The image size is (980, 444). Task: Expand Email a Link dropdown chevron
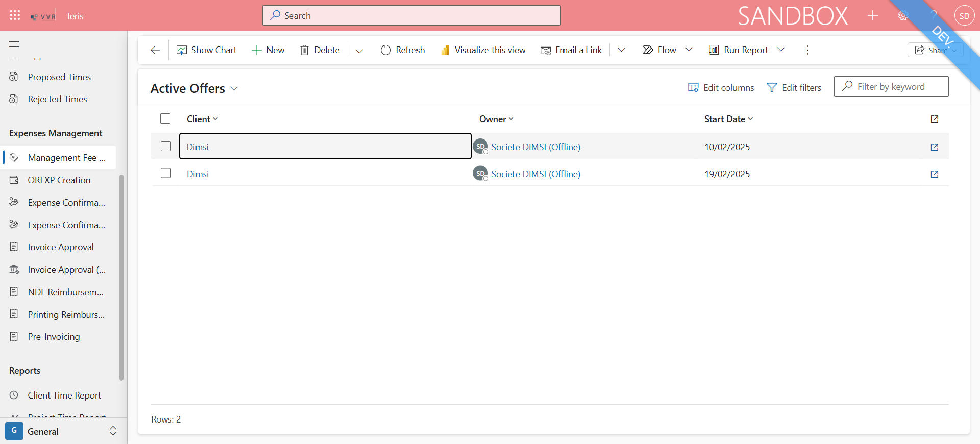621,50
